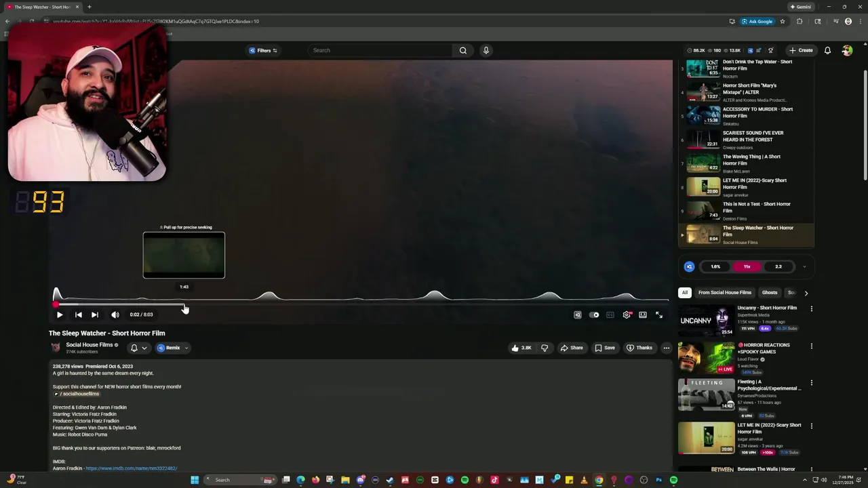Select playlist item Horror Short Film "Mary's Mixtape"

point(746,92)
